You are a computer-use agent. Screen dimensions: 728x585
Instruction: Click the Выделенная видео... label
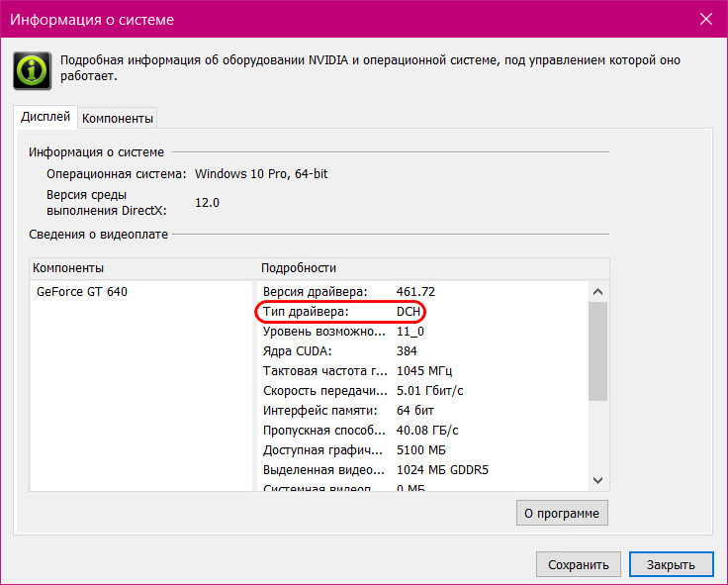[x=323, y=470]
